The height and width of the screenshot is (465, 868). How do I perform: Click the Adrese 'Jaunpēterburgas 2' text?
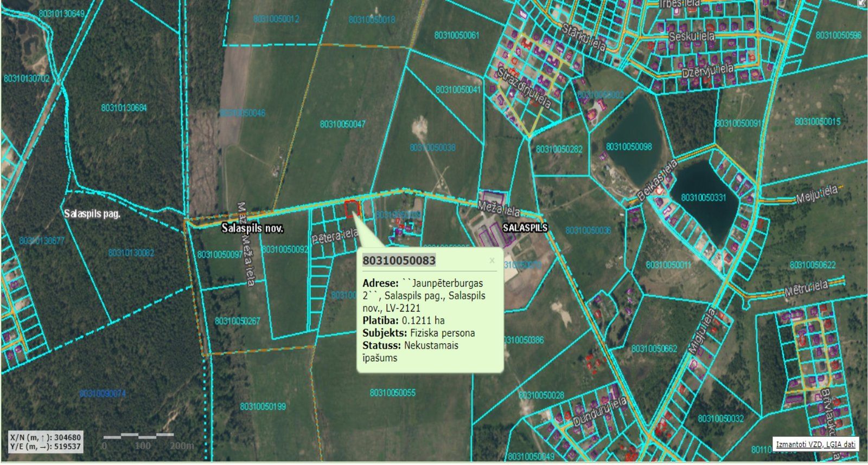coord(424,295)
